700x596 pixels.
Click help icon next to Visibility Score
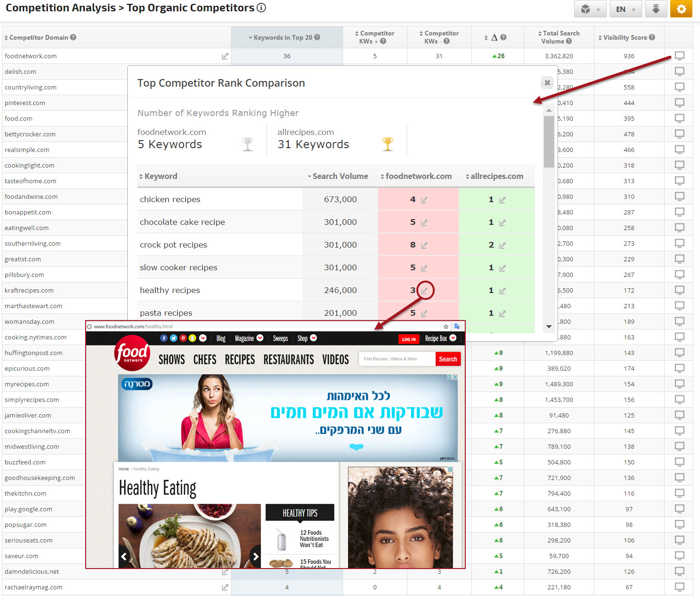652,37
